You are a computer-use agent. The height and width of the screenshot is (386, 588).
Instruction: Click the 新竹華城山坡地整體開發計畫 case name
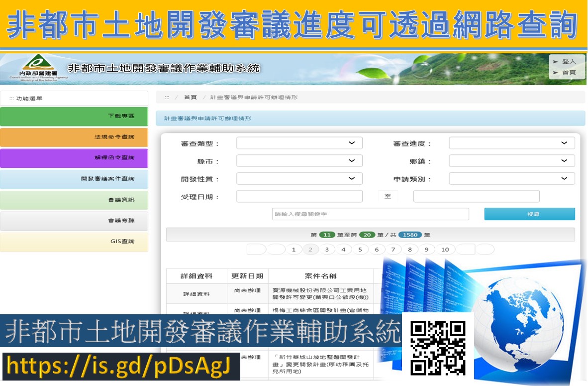[321, 364]
